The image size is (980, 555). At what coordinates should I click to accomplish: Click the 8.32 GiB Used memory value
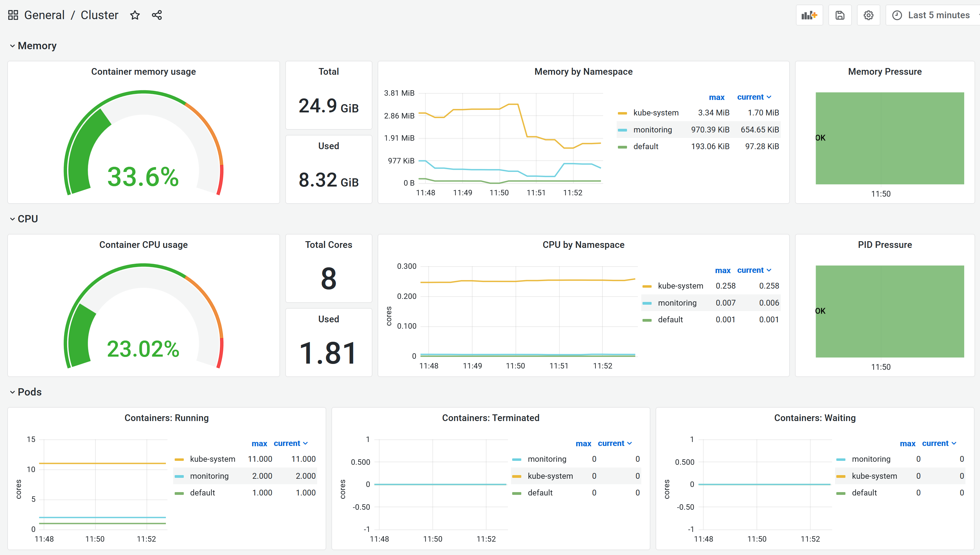pyautogui.click(x=329, y=180)
